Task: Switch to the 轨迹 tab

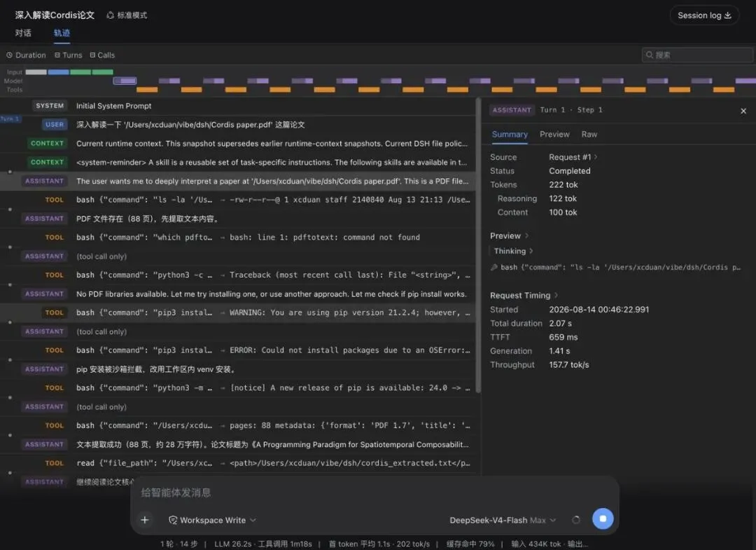Action: click(x=62, y=33)
